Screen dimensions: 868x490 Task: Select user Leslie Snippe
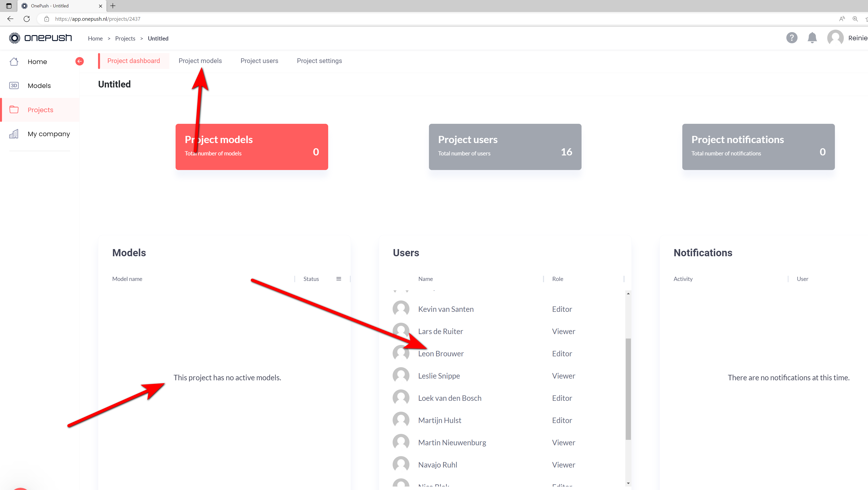point(439,376)
